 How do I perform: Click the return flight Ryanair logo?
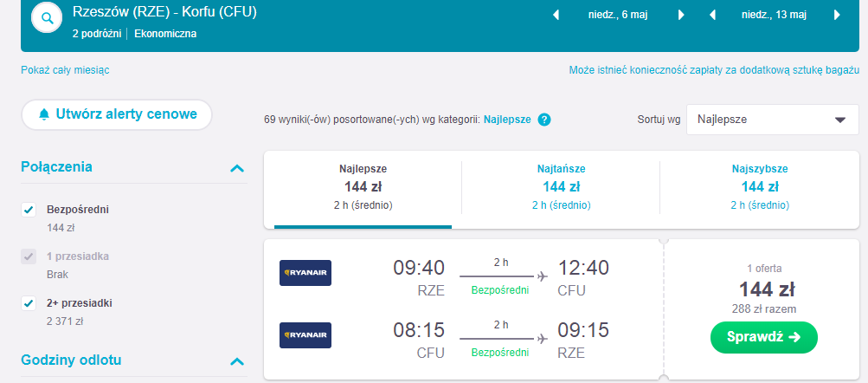coord(305,335)
